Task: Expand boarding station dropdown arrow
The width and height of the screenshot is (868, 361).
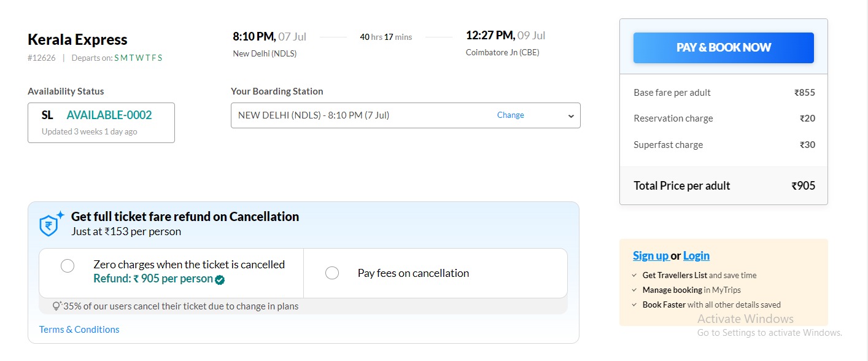Action: pyautogui.click(x=571, y=116)
